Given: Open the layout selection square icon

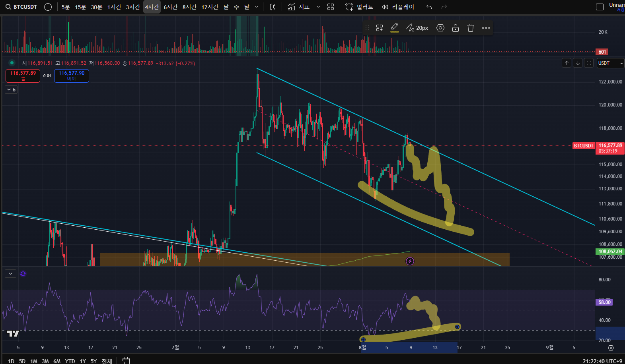Looking at the screenshot, I should coord(600,7).
